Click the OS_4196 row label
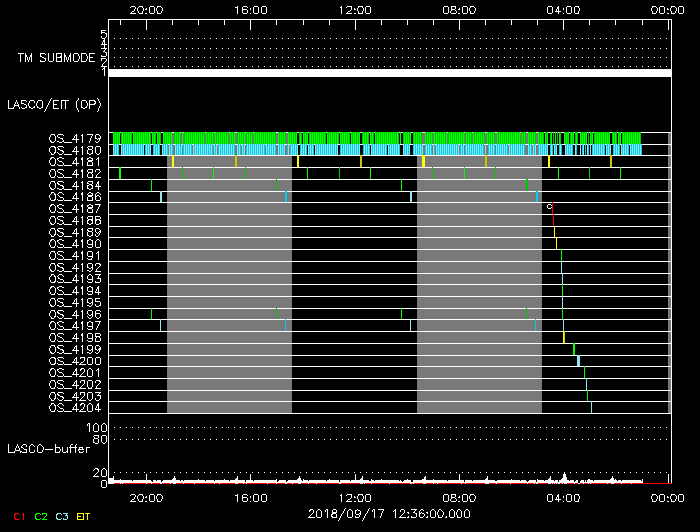 [74, 314]
